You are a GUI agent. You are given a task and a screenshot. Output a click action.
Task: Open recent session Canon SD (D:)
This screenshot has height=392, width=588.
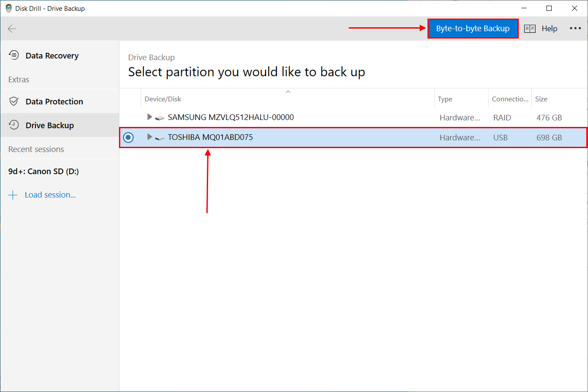pos(43,172)
